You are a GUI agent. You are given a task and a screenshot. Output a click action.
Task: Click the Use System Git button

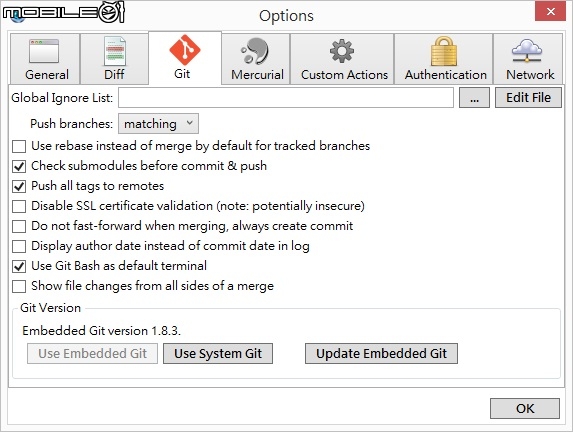coord(218,353)
